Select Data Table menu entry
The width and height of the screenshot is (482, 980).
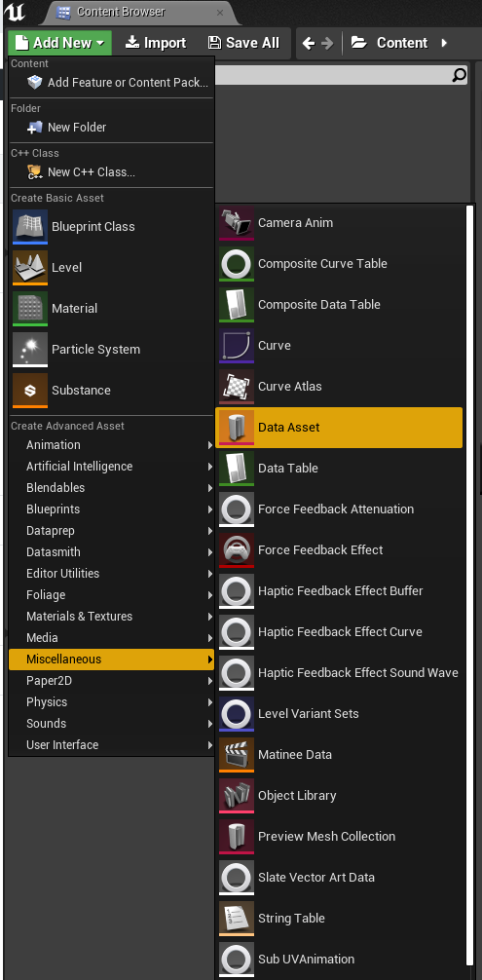tap(339, 469)
